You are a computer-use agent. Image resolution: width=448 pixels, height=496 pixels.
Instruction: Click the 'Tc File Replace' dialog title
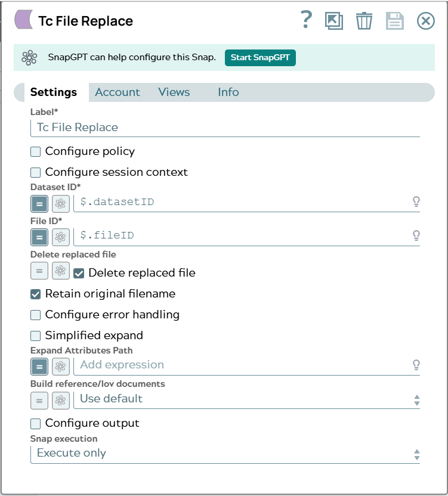tap(85, 21)
